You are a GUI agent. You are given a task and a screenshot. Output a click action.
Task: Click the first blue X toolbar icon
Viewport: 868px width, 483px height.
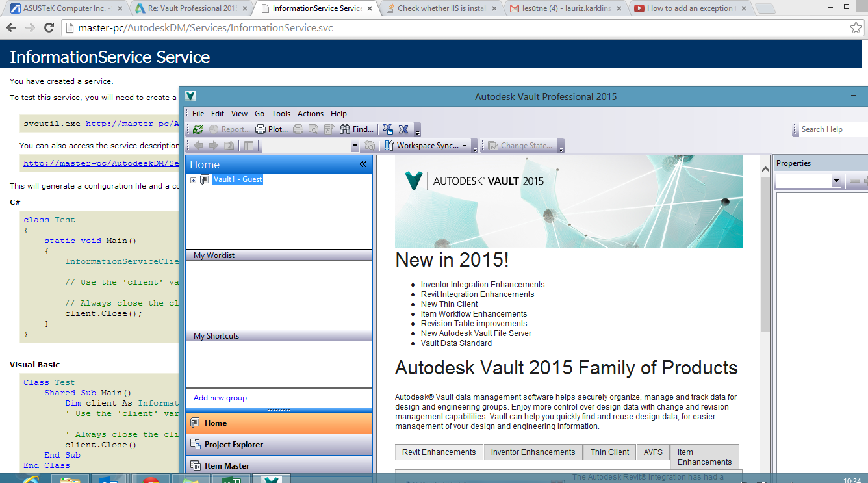tap(388, 129)
